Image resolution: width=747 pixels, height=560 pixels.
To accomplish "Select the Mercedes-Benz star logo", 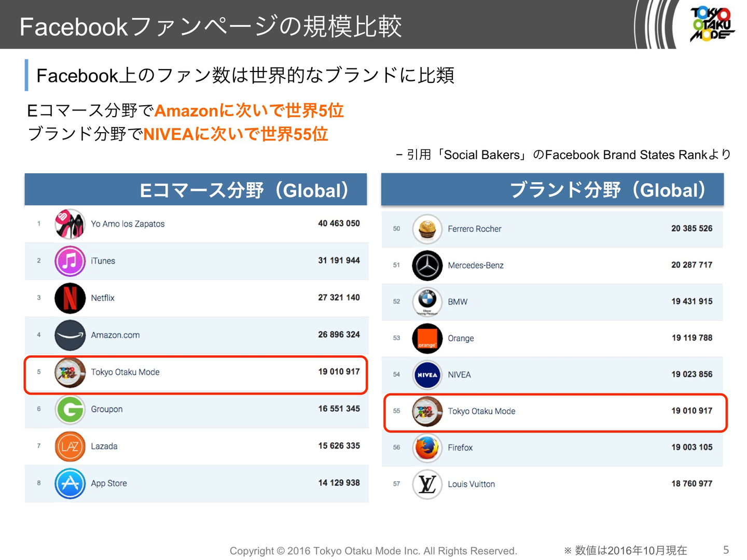I will 427,265.
